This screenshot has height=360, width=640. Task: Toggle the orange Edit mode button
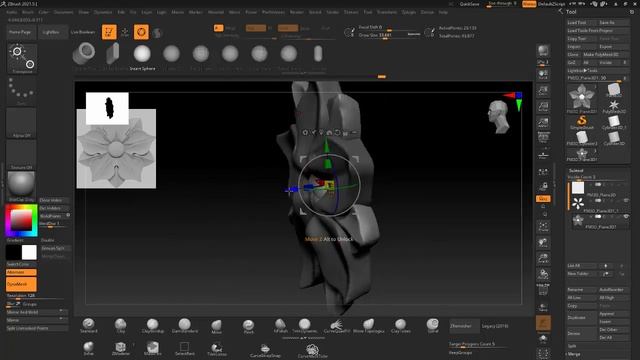(109, 32)
